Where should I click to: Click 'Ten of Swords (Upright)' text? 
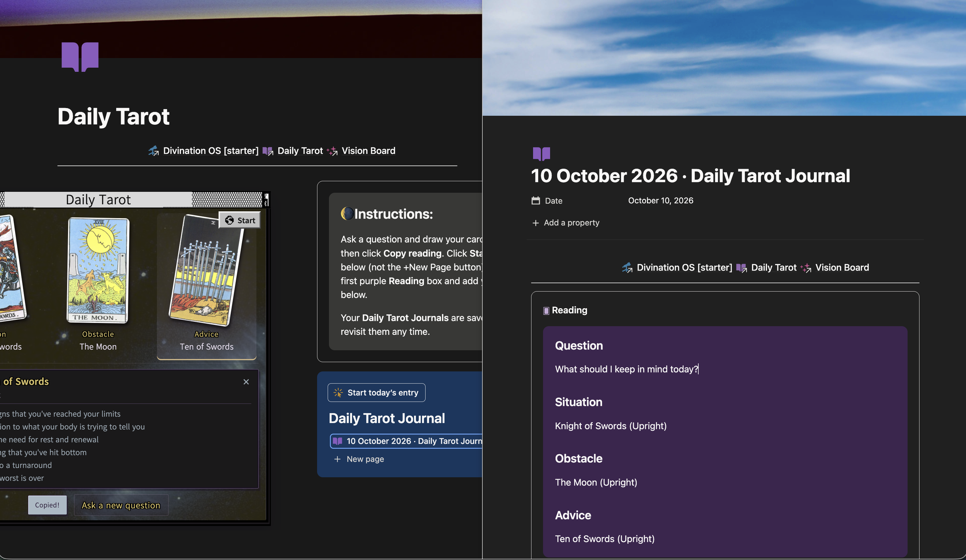[x=605, y=538]
